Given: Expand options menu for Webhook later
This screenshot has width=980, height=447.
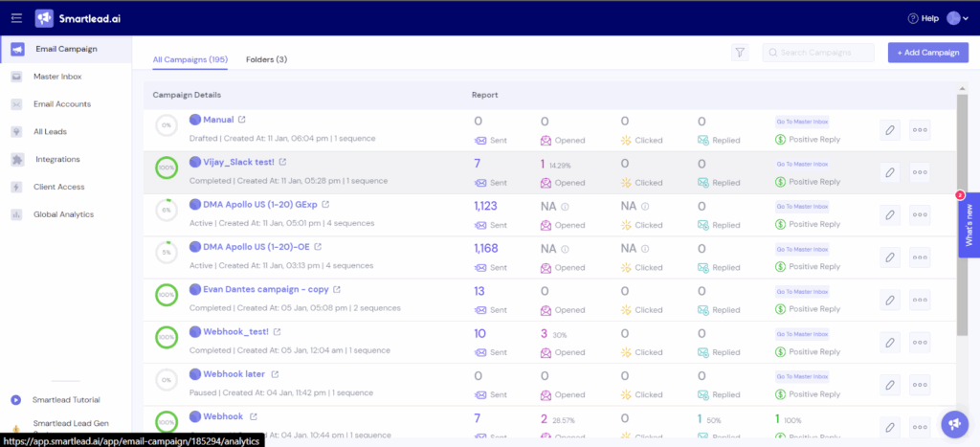Looking at the screenshot, I should pos(920,384).
